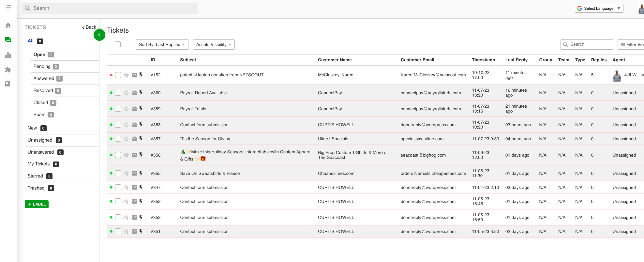This screenshot has width=644, height=262.
Task: Click the lightning bolt icon on ticket #359
Action: coord(141,109)
